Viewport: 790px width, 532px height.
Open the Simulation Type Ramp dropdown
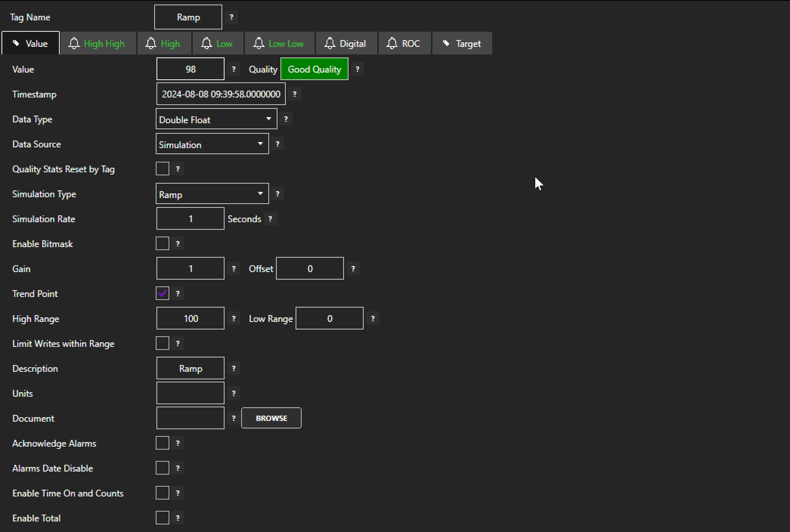212,194
